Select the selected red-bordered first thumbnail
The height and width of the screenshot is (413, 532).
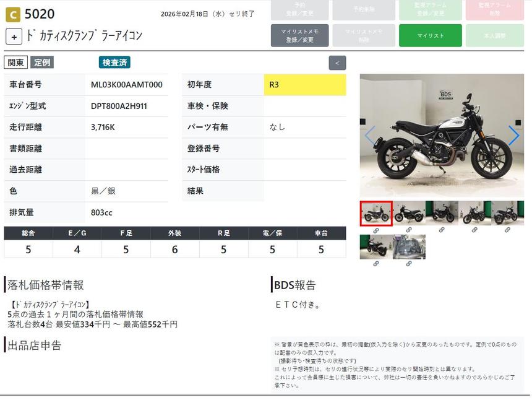click(x=376, y=214)
